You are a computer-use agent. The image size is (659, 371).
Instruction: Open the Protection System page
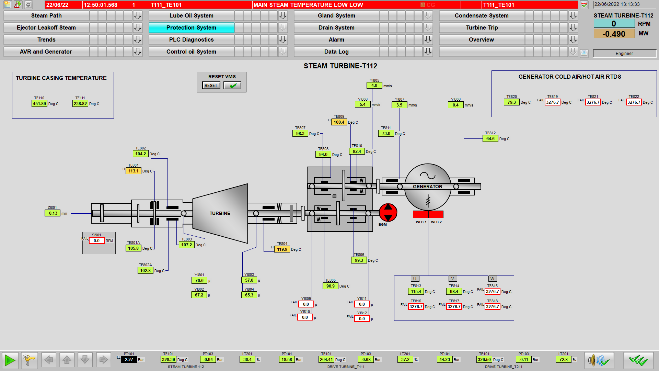click(x=191, y=28)
